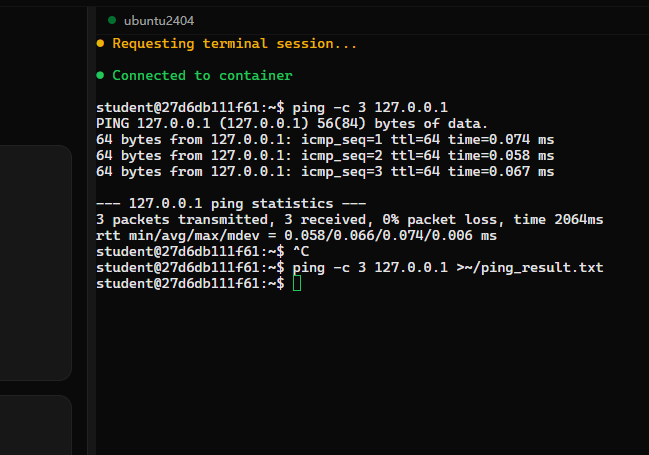Click the first ping -c 3 command line

click(x=272, y=108)
